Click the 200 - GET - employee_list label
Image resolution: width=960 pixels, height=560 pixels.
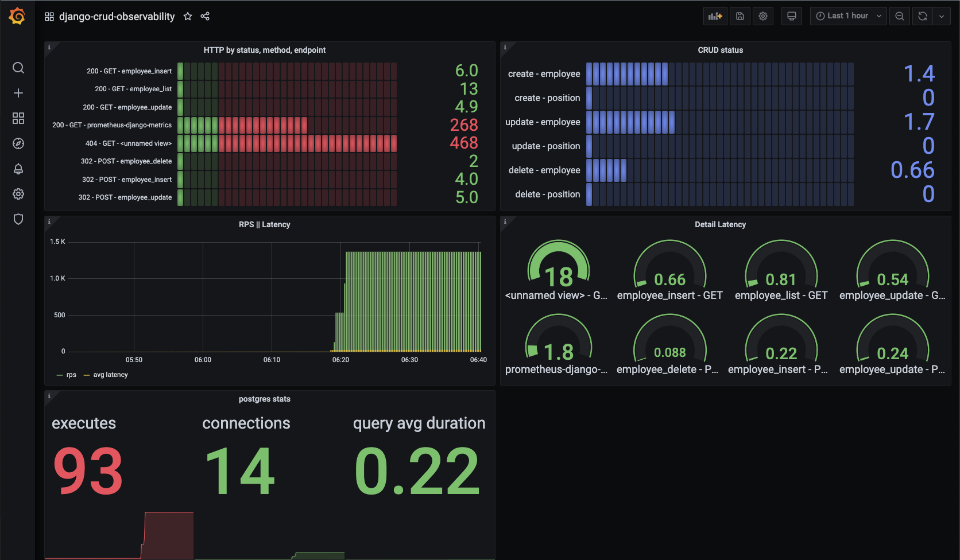click(x=133, y=89)
